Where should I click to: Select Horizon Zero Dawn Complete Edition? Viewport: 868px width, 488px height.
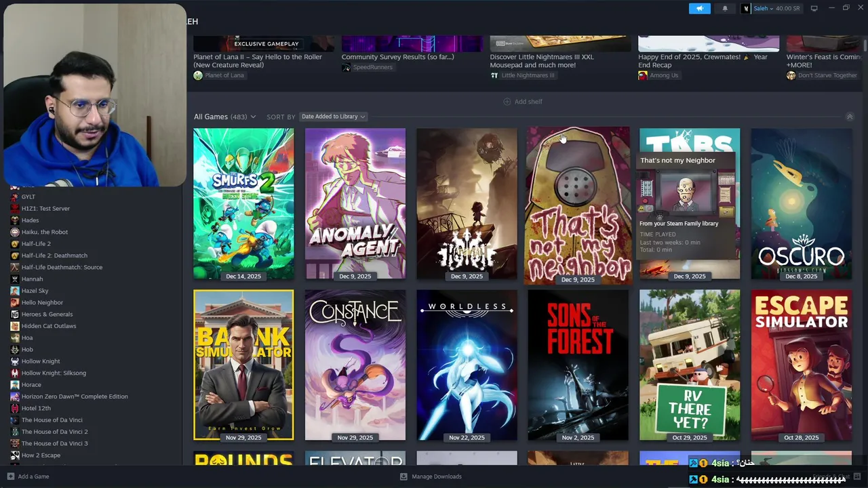[x=75, y=396]
